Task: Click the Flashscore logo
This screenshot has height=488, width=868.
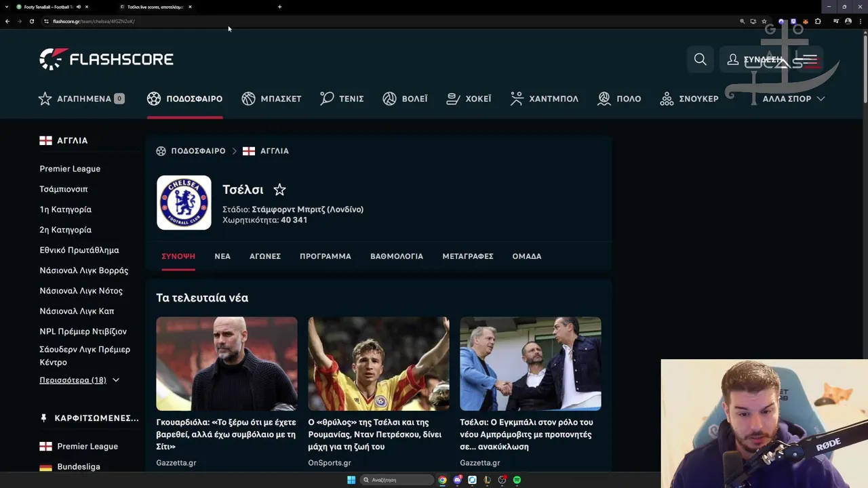Action: pos(106,59)
